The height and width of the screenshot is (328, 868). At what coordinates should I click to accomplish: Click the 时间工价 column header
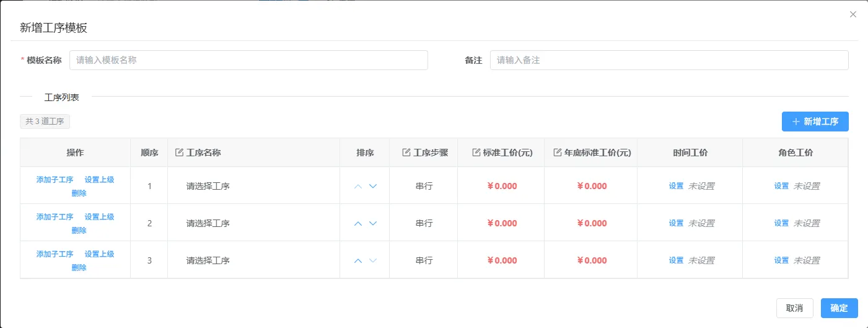click(690, 153)
